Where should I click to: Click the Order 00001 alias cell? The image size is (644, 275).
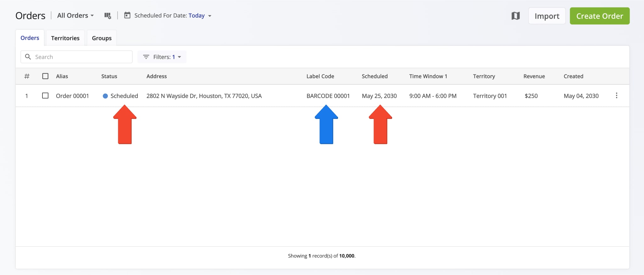click(x=72, y=96)
